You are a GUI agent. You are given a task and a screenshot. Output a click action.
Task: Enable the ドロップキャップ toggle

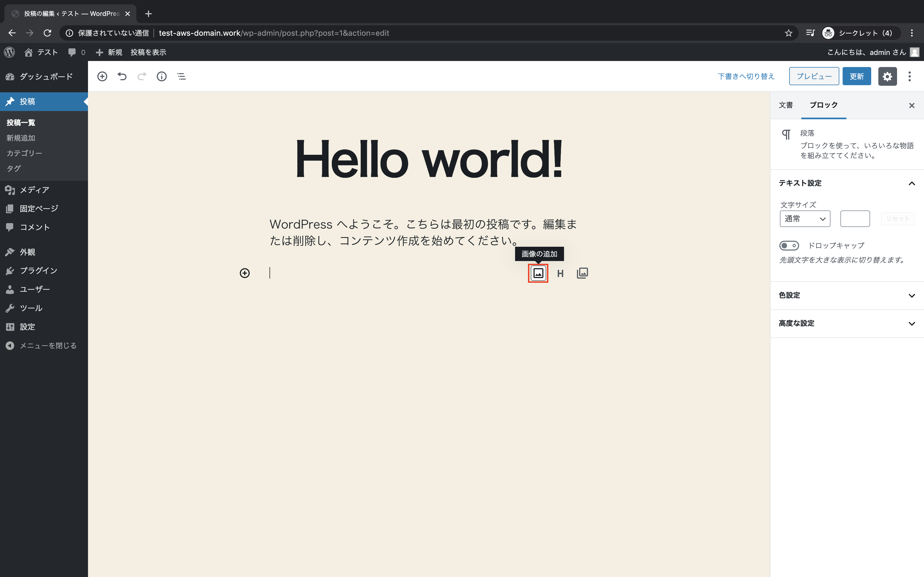click(789, 245)
